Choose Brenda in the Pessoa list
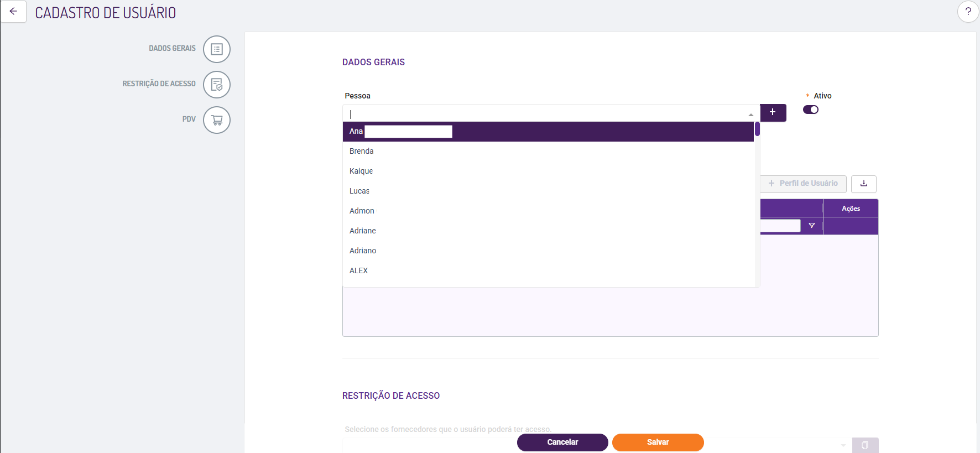The width and height of the screenshot is (980, 453). coord(362,152)
